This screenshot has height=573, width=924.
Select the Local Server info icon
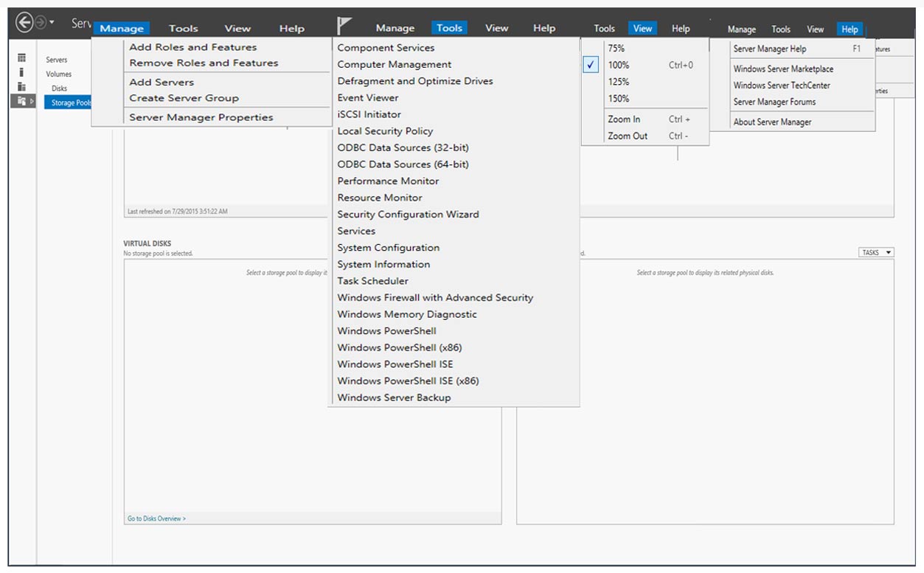pyautogui.click(x=22, y=72)
